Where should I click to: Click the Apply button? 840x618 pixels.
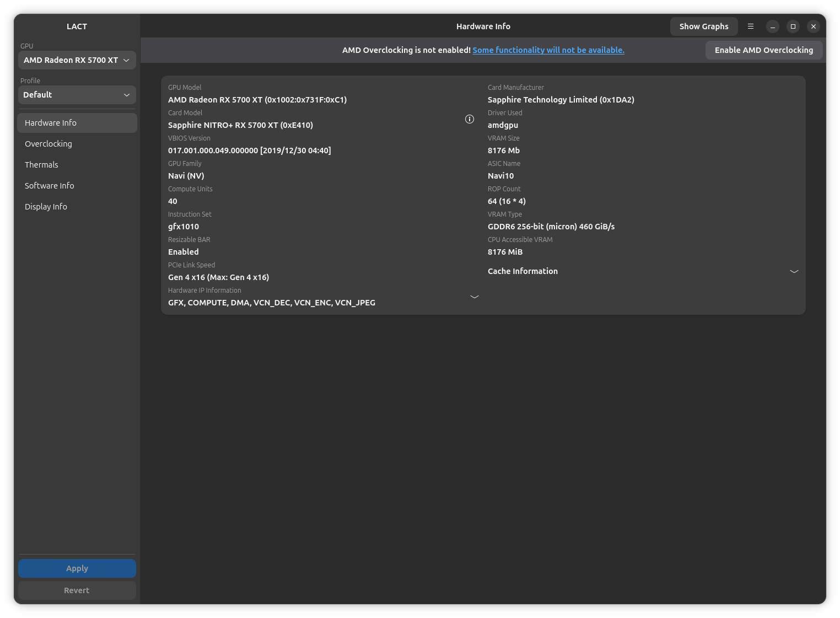coord(77,568)
